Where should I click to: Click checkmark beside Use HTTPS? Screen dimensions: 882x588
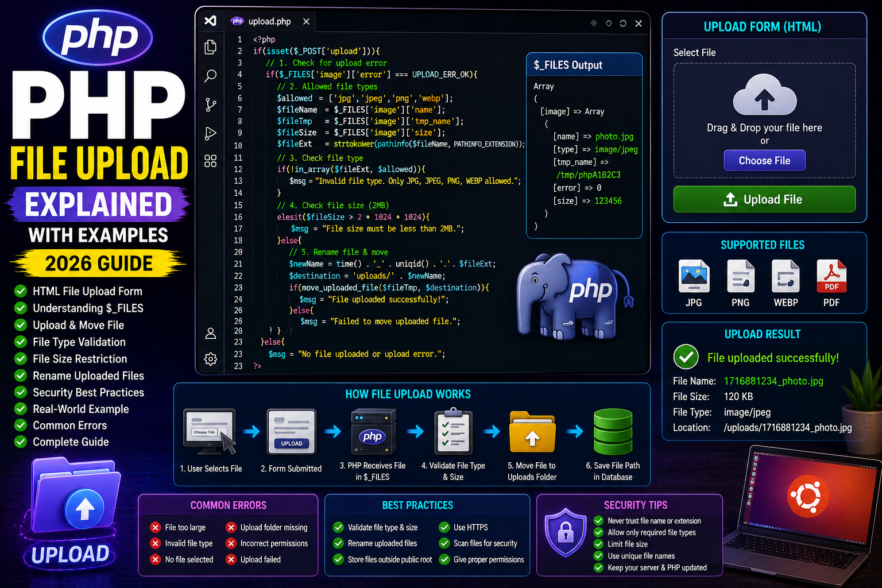444,527
